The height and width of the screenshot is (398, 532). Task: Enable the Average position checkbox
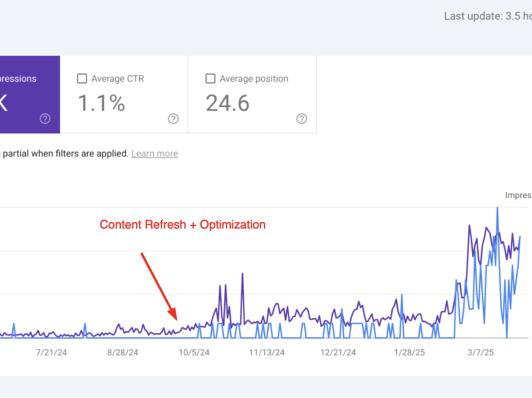(x=210, y=79)
